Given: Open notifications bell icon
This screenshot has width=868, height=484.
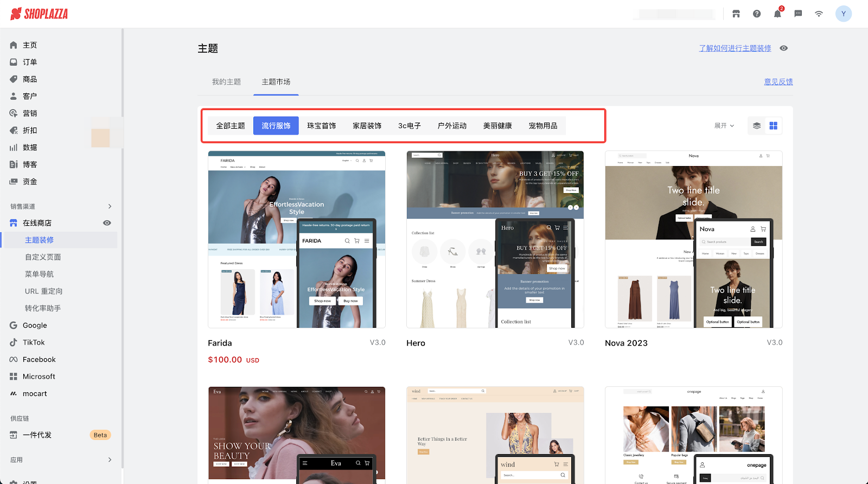Looking at the screenshot, I should pos(777,14).
